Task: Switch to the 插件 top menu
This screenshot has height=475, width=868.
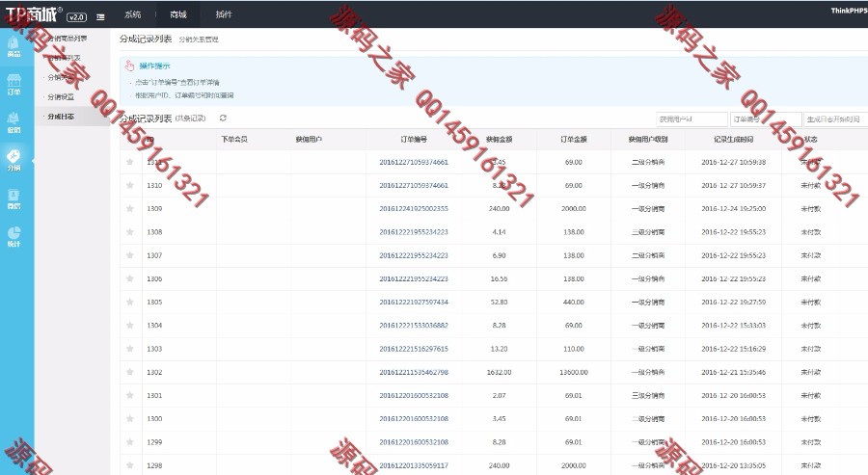Action: pos(224,14)
